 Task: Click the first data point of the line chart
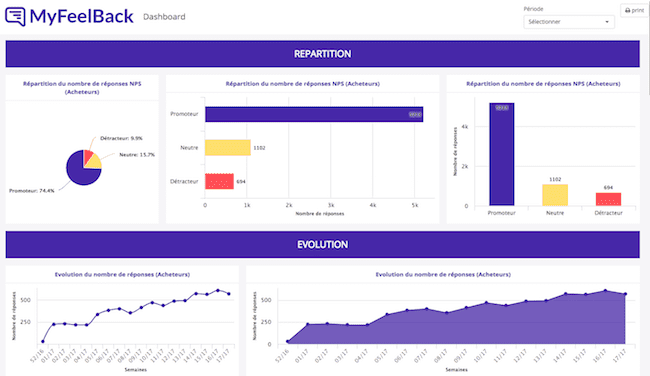point(43,342)
